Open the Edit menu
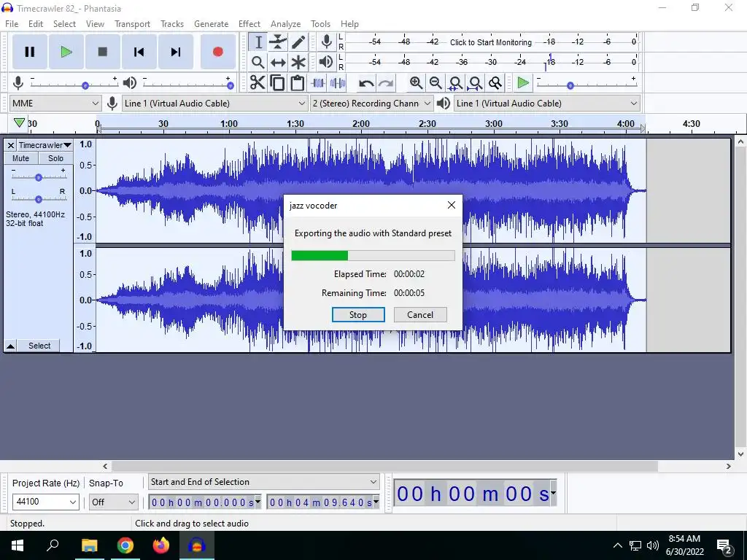 tap(35, 24)
